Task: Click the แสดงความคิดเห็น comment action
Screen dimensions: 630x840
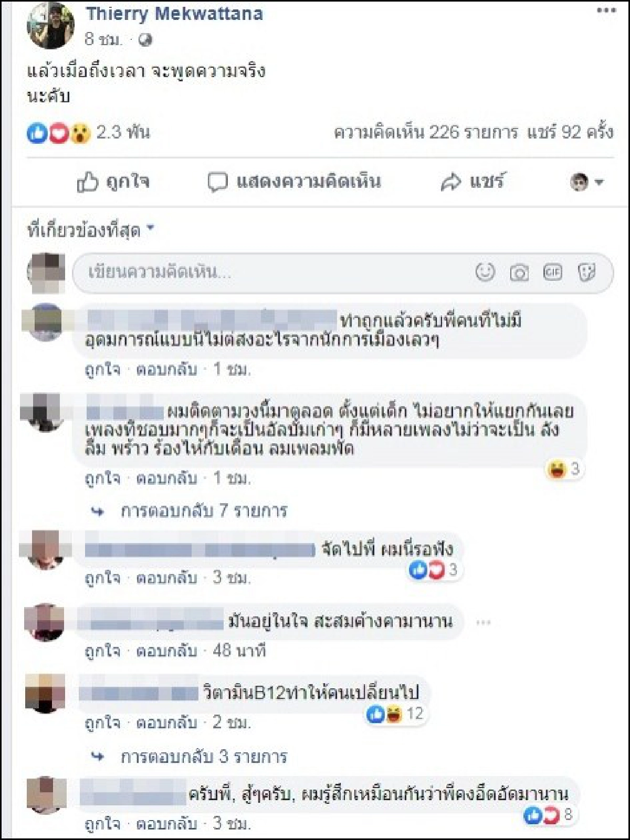Action: tap(294, 182)
